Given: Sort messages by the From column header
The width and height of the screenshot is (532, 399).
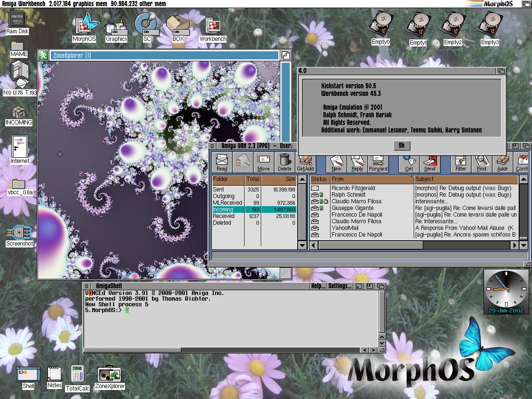Looking at the screenshot, I should click(370, 179).
